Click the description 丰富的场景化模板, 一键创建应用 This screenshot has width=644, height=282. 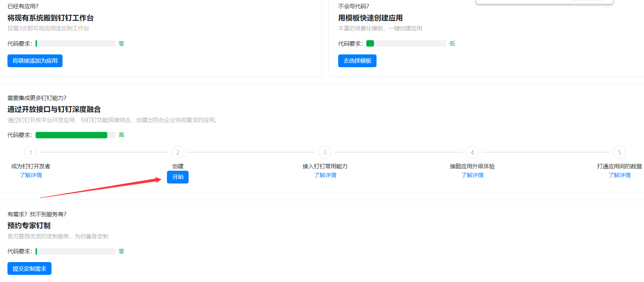coord(380,28)
